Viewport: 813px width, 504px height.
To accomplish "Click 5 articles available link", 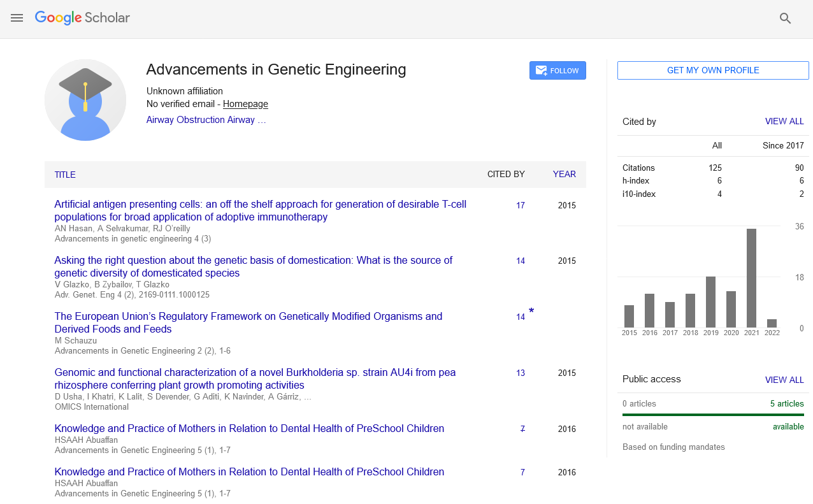I will [787, 403].
